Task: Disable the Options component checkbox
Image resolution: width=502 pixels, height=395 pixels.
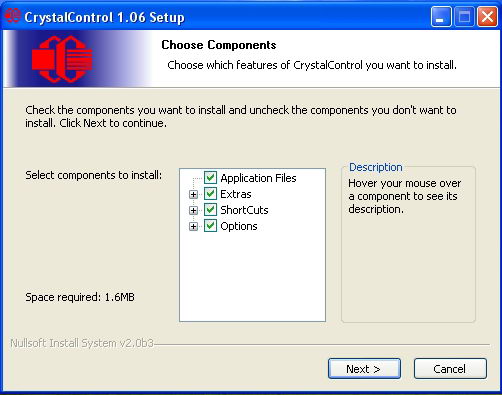Action: coord(210,226)
